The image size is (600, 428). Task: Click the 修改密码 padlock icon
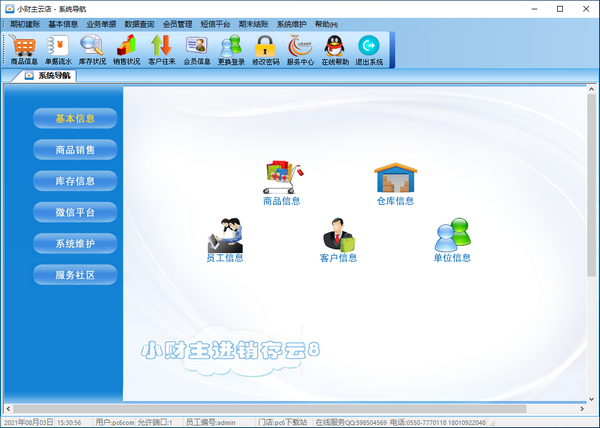(265, 48)
